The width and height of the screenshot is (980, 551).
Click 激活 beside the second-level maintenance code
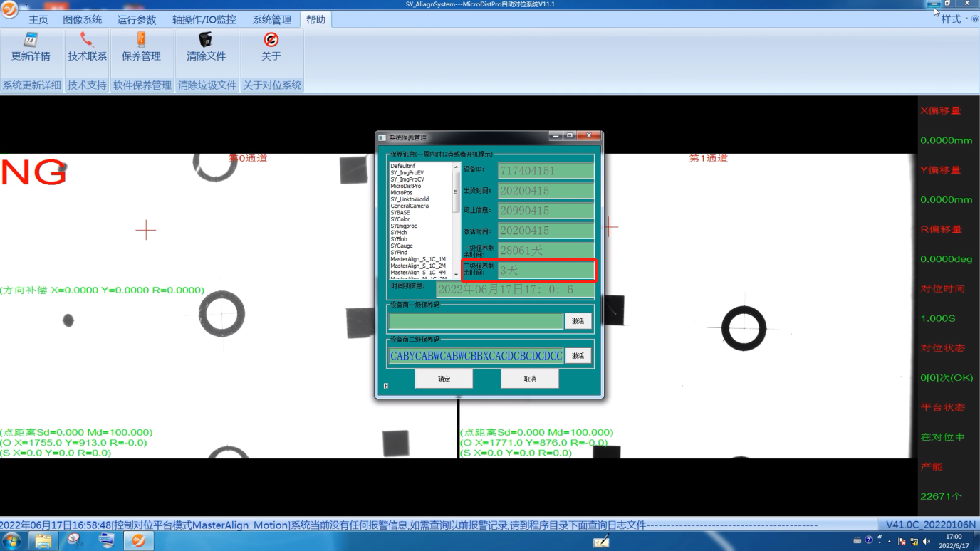pyautogui.click(x=578, y=355)
